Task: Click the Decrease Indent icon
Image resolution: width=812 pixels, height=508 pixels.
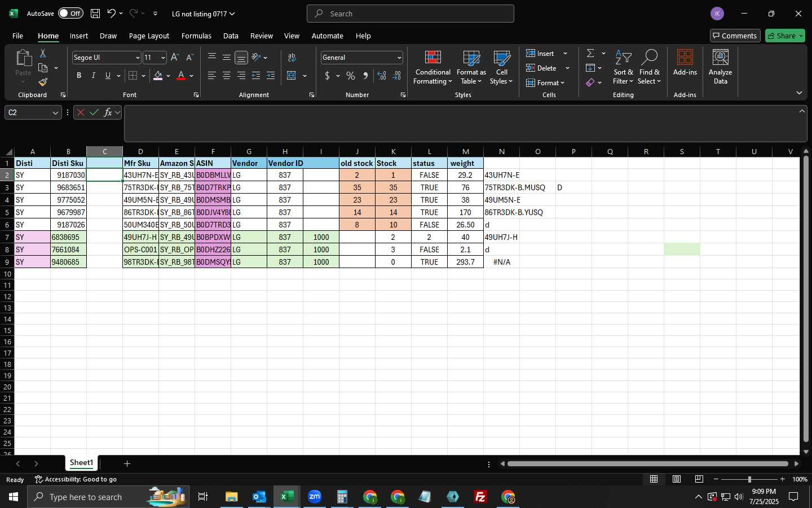Action: point(256,76)
